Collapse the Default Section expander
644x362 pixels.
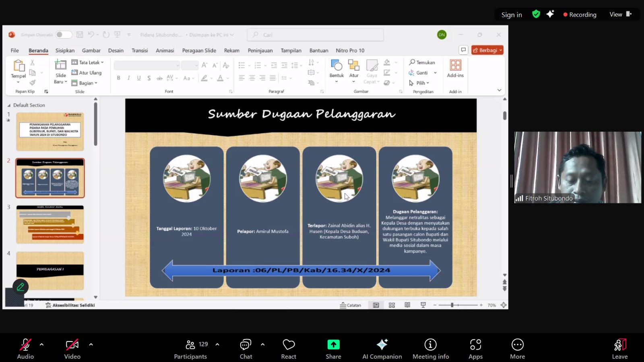click(x=9, y=105)
